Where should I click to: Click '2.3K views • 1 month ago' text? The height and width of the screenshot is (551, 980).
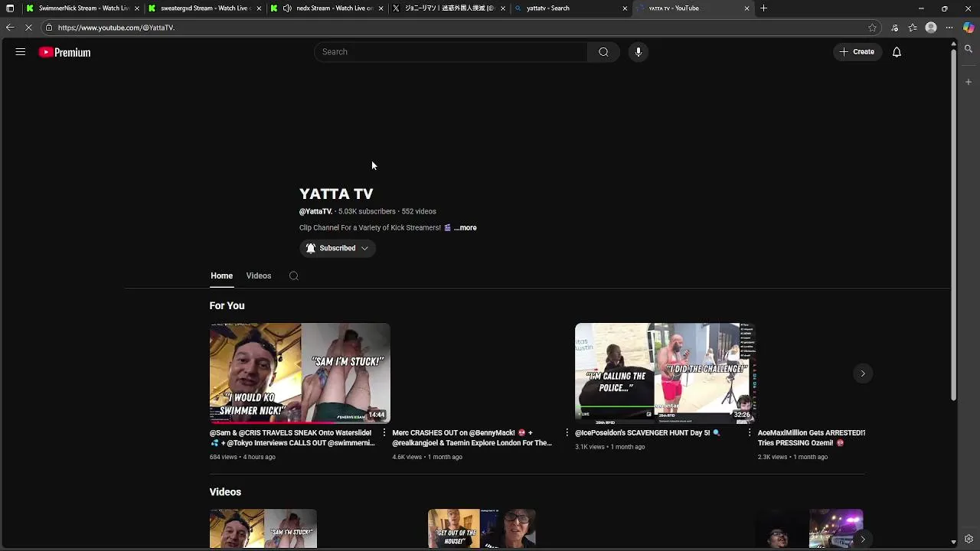[793, 457]
